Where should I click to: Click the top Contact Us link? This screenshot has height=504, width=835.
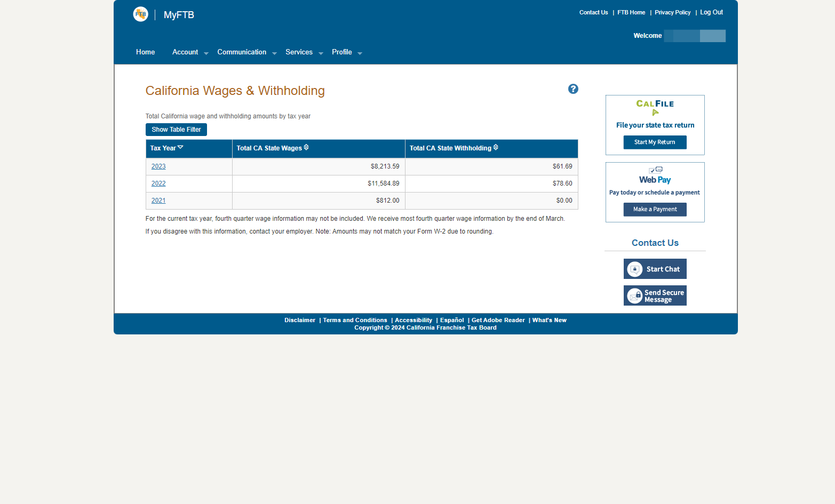click(593, 12)
